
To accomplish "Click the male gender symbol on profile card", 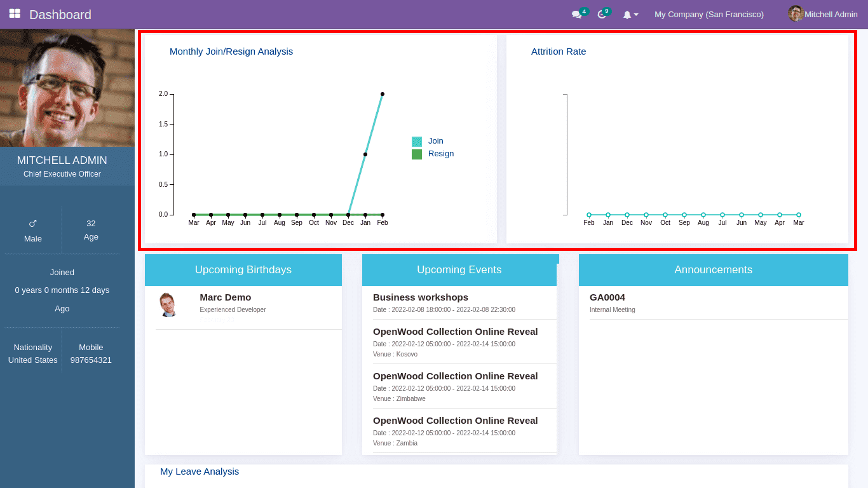I will tap(32, 222).
